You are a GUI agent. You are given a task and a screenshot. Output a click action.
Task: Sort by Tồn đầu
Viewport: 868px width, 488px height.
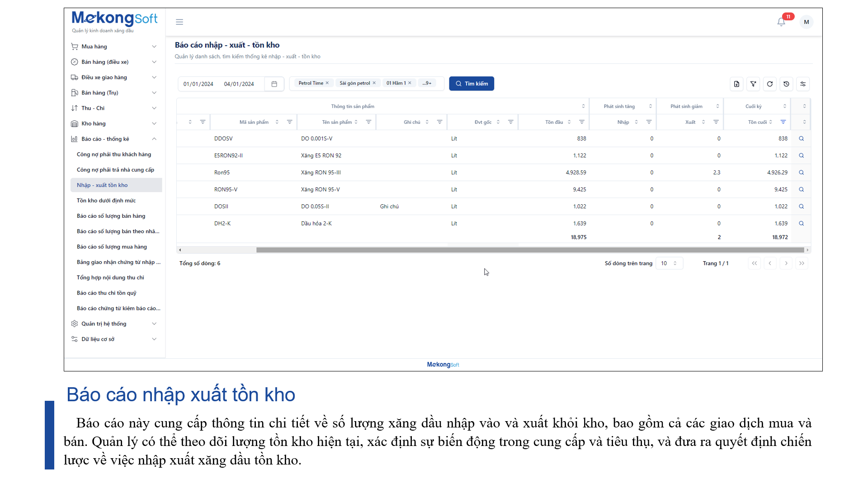[569, 122]
